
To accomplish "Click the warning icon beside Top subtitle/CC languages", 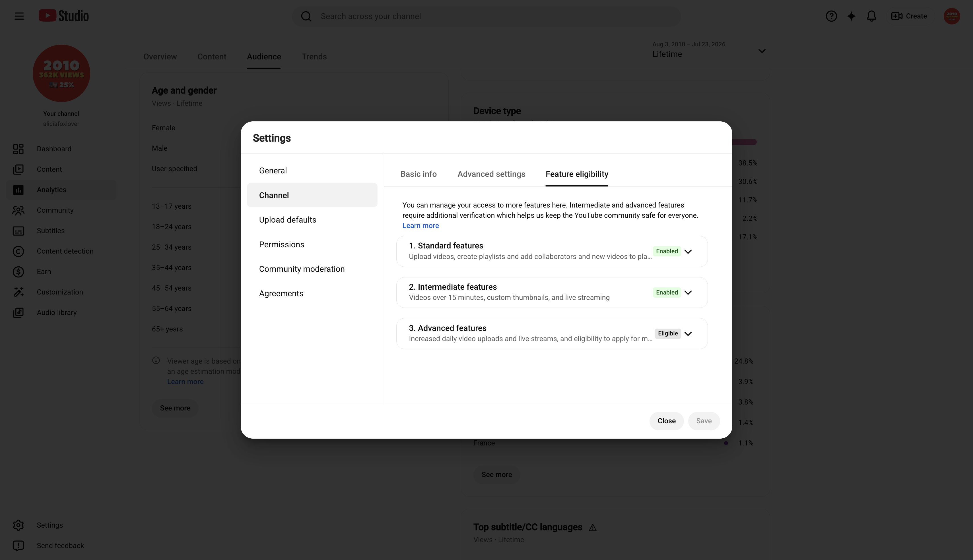I will pos(592,528).
